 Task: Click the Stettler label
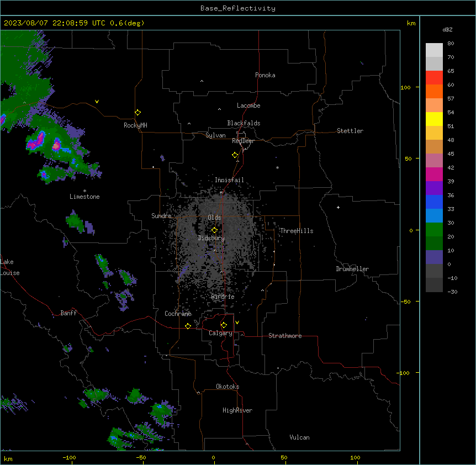[350, 131]
